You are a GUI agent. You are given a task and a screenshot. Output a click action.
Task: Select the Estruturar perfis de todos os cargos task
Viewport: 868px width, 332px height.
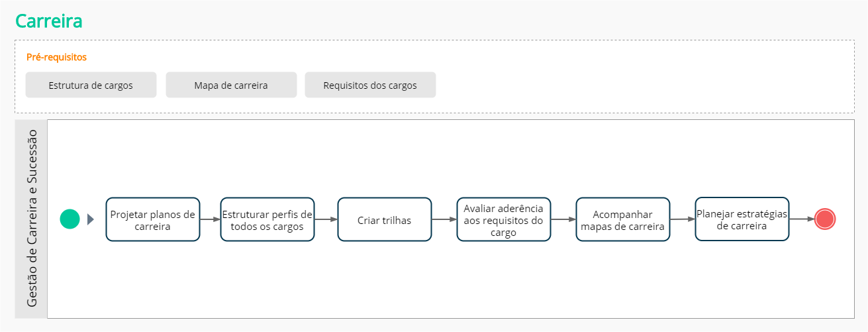(x=267, y=219)
